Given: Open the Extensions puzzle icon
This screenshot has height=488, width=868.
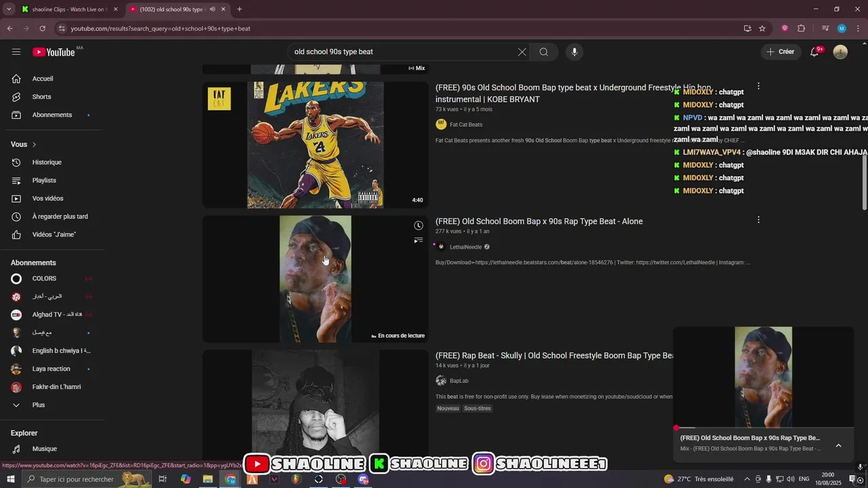Looking at the screenshot, I should coord(802,28).
